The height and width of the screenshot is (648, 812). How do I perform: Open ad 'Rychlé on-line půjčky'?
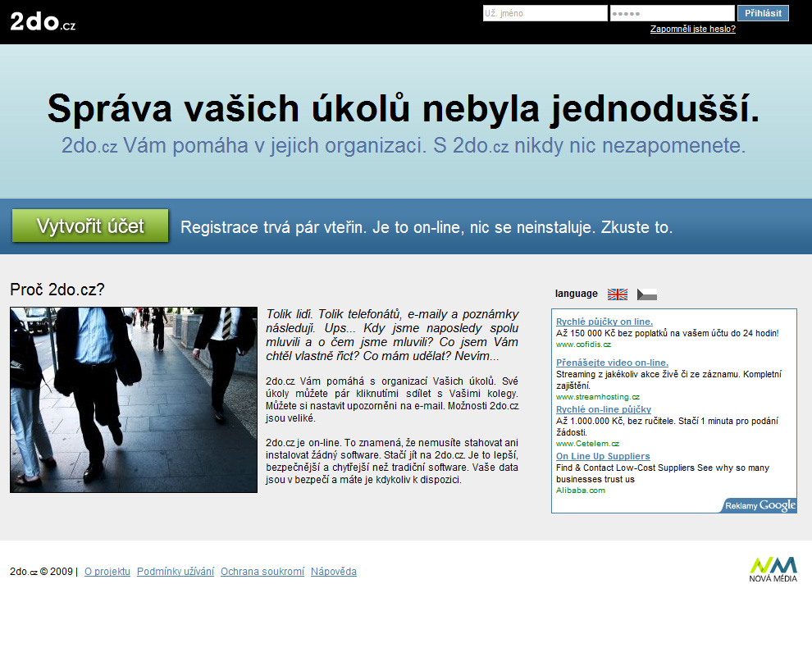coord(604,409)
